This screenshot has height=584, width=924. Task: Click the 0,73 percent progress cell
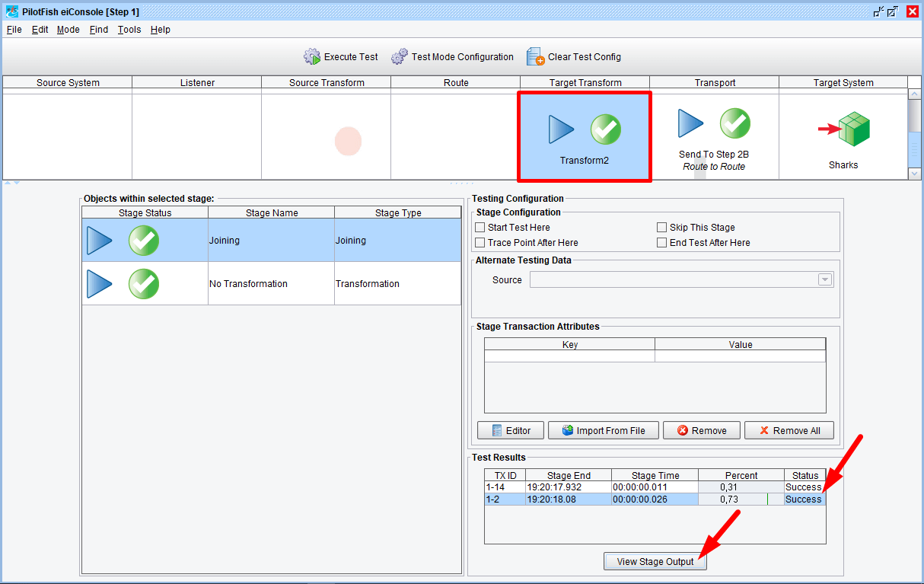point(741,499)
